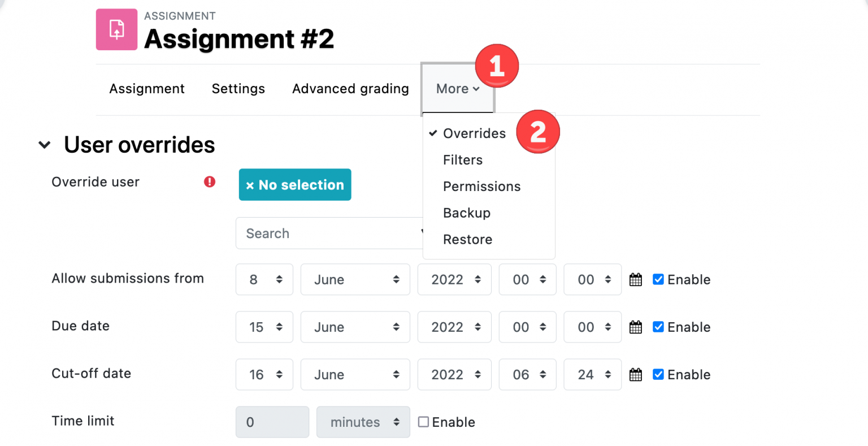The image size is (868, 446).
Task: Select Overrides from the More menu
Action: coord(474,133)
